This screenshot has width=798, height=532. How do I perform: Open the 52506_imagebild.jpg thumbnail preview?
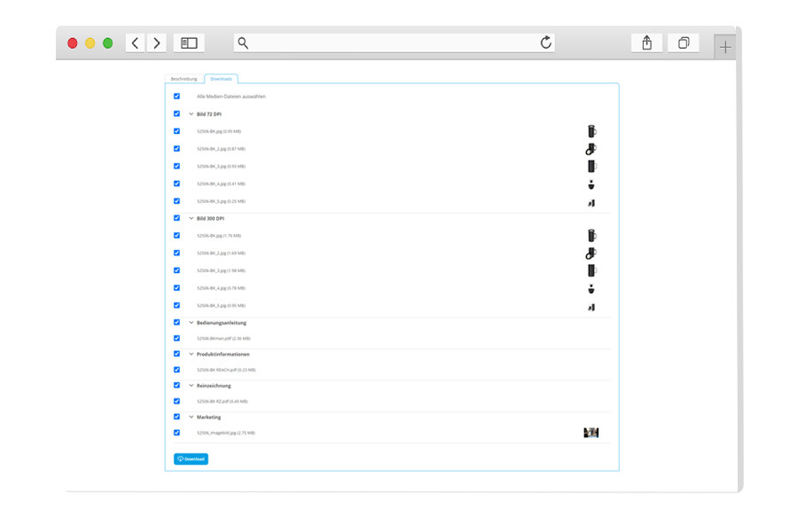pos(591,433)
